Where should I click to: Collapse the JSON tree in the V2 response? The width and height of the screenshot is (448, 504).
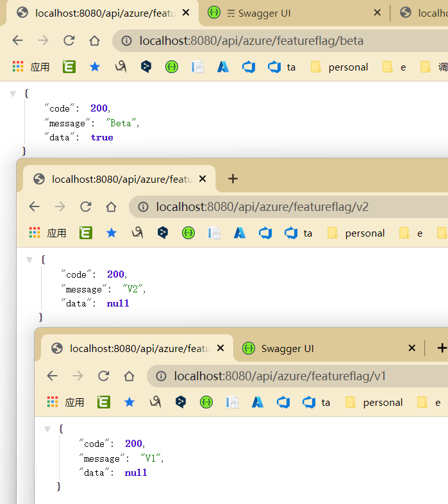tap(29, 260)
